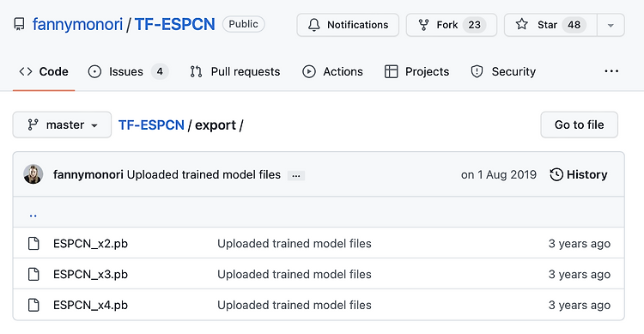Open the master branch selector
The width and height of the screenshot is (644, 334).
click(62, 124)
